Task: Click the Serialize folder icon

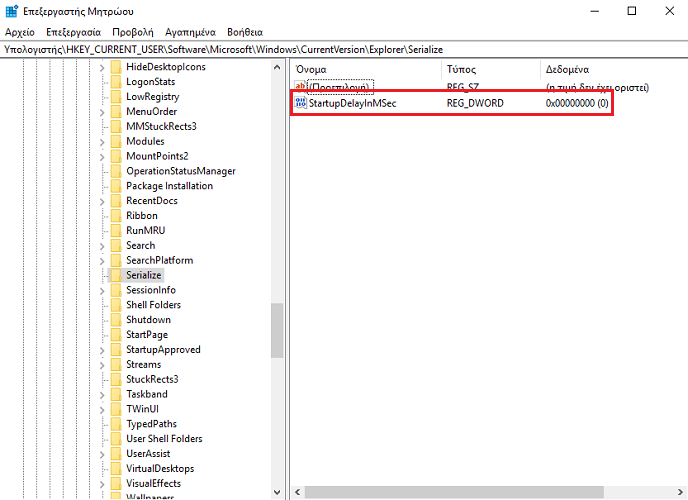Action: point(116,275)
